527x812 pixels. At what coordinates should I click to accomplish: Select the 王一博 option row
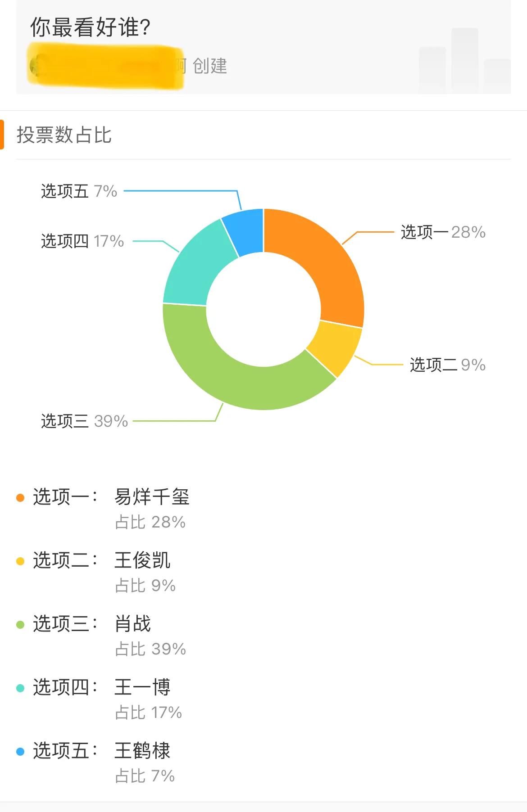(263, 699)
